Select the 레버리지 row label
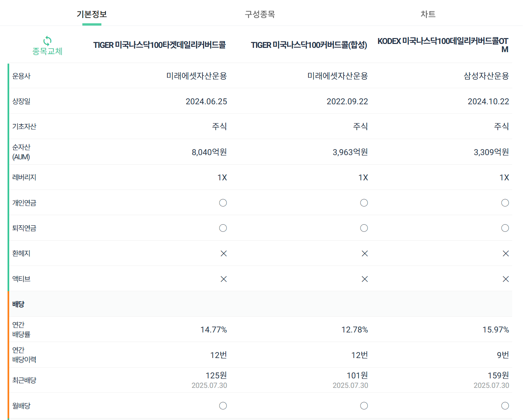This screenshot has width=523, height=420. [24, 177]
